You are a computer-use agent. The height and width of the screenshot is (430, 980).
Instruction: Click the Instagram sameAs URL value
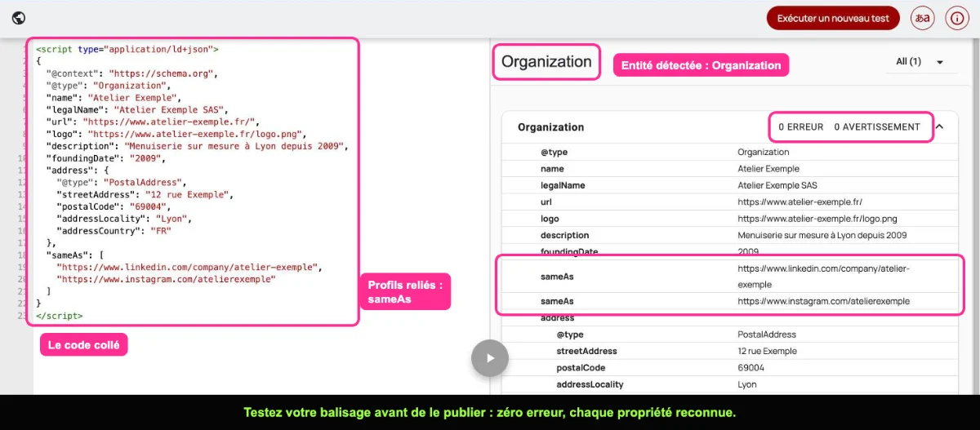pyautogui.click(x=823, y=301)
